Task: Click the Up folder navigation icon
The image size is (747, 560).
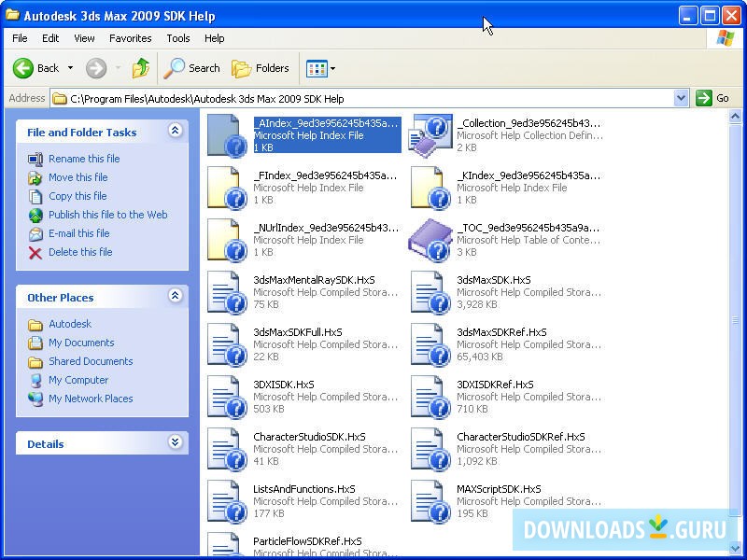Action: click(x=141, y=67)
